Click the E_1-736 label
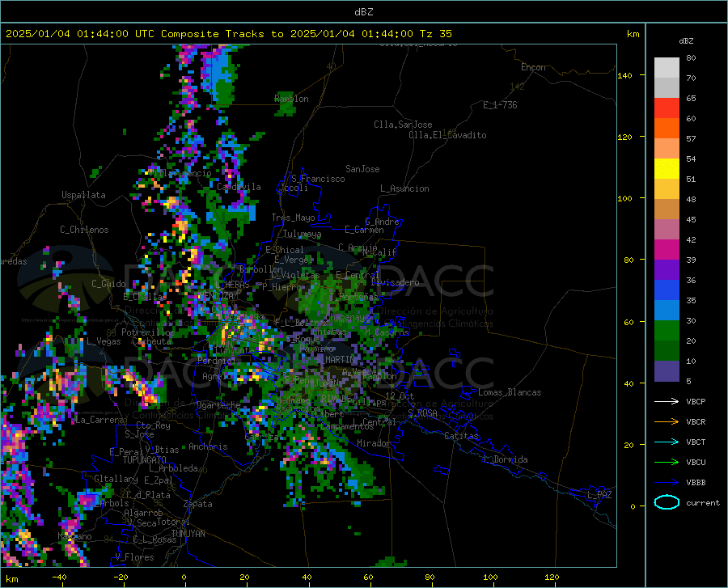Image resolution: width=728 pixels, height=588 pixels. 500,105
